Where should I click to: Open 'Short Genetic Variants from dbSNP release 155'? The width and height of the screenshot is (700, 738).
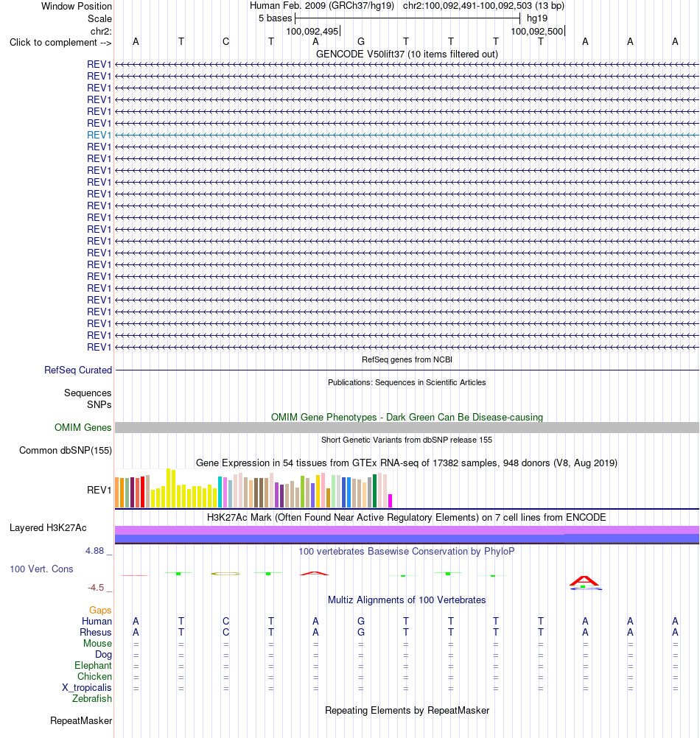pyautogui.click(x=407, y=440)
